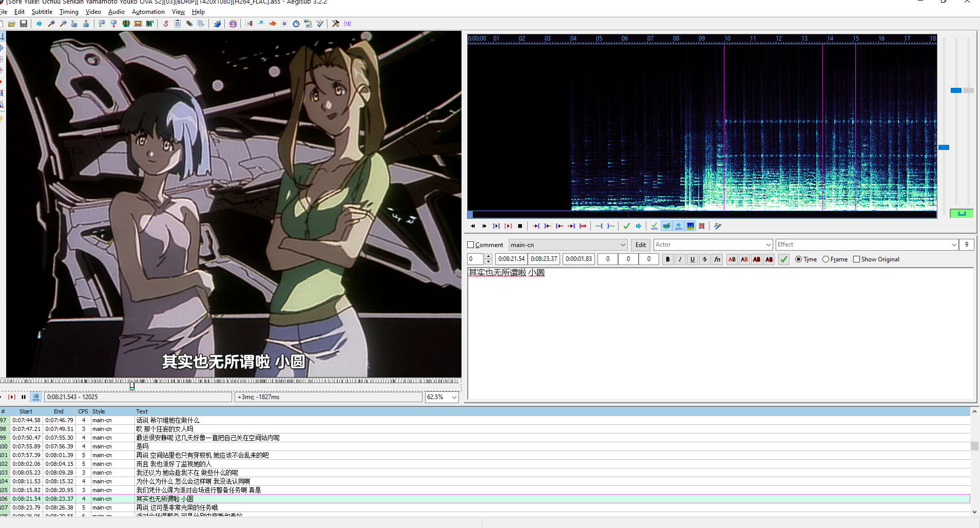Play current line with red bracket icon
Image resolution: width=980 pixels, height=528 pixels.
[508, 226]
